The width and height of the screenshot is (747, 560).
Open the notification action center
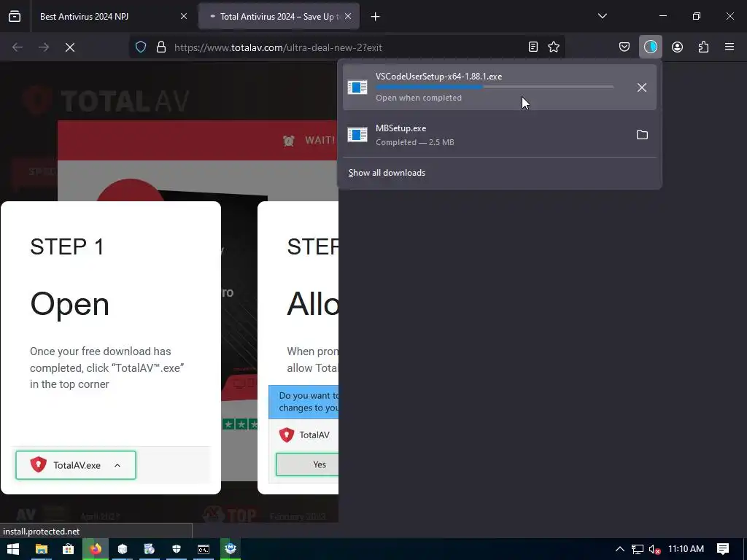[723, 549]
